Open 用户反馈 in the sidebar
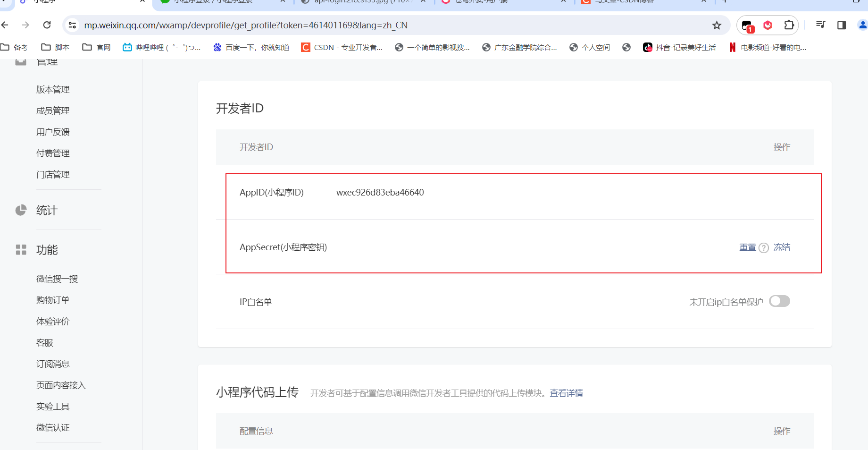Image resolution: width=868 pixels, height=450 pixels. [53, 132]
